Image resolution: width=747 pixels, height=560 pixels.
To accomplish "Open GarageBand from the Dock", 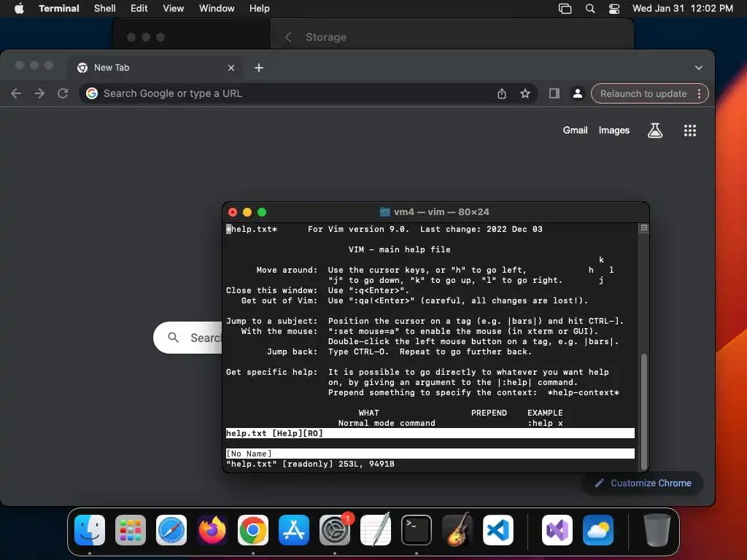I will pyautogui.click(x=457, y=530).
